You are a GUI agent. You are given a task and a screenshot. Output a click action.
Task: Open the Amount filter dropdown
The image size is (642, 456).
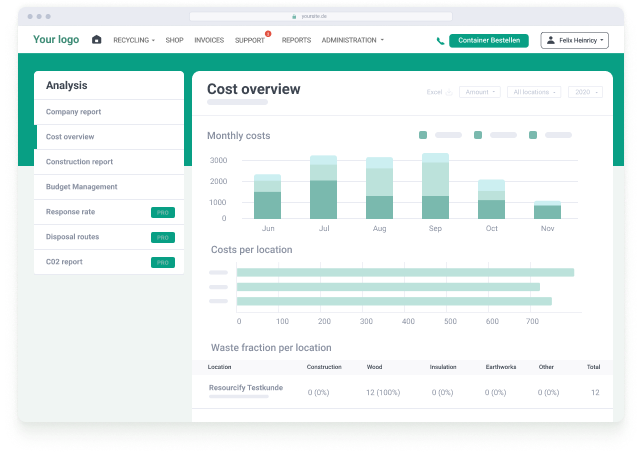pos(480,92)
